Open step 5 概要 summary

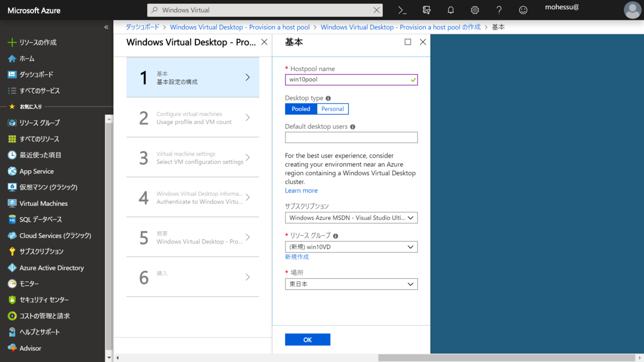pyautogui.click(x=193, y=238)
